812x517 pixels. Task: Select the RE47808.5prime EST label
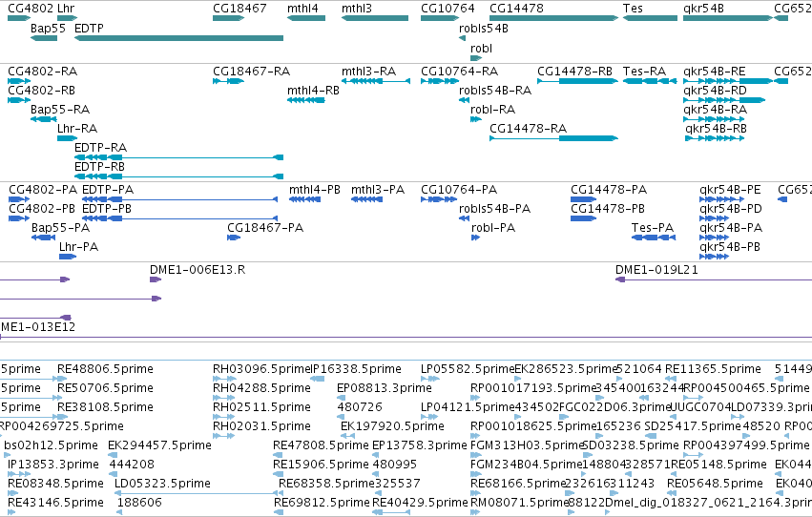coord(321,445)
